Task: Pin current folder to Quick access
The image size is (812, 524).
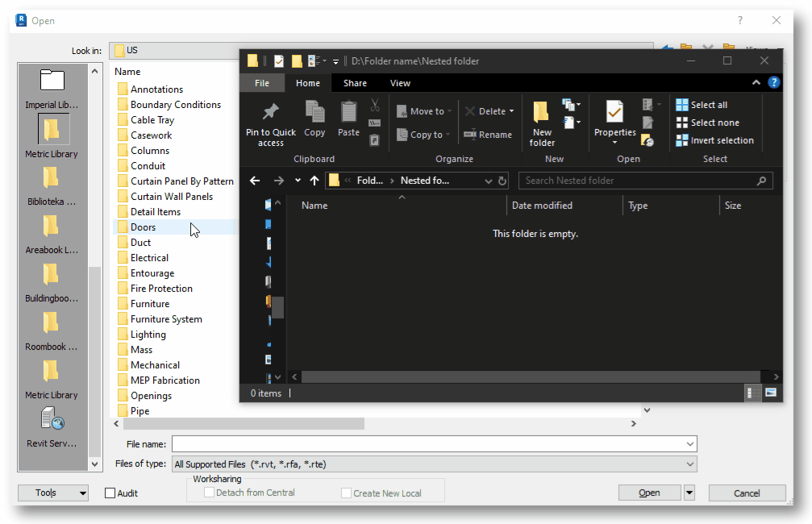Action: [270, 121]
